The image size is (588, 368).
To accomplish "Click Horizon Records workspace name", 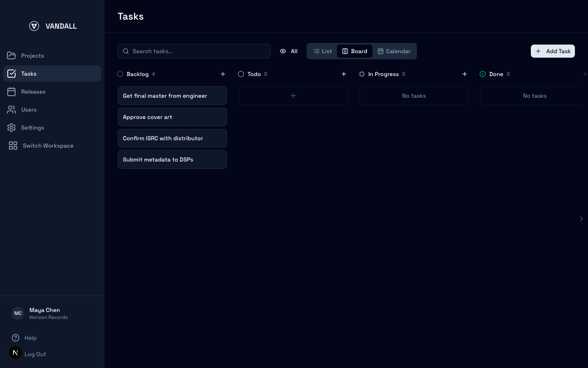I will pos(49,317).
